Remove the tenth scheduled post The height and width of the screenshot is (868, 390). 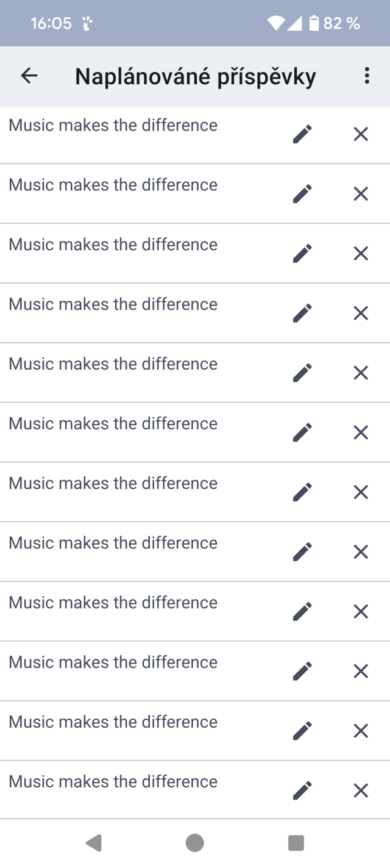(361, 671)
